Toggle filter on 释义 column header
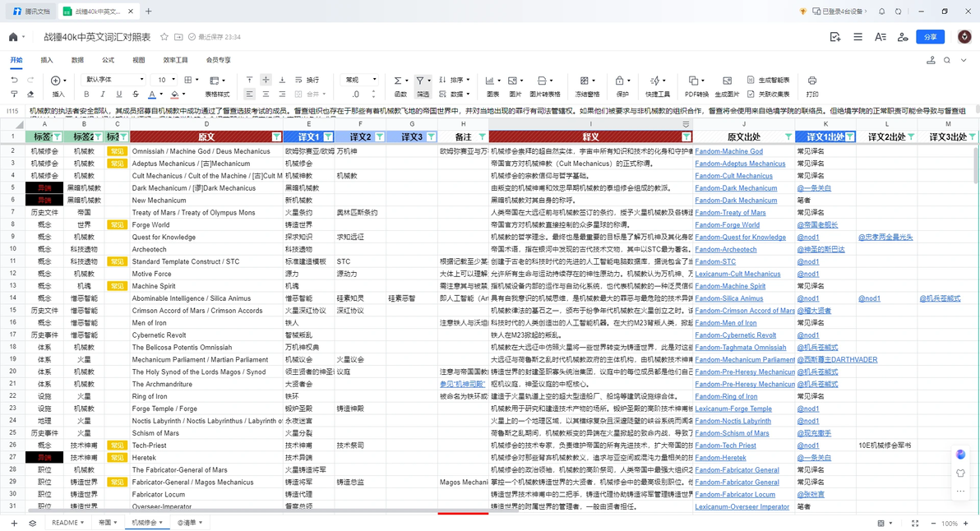Screen dimensions: 980x531 point(686,136)
